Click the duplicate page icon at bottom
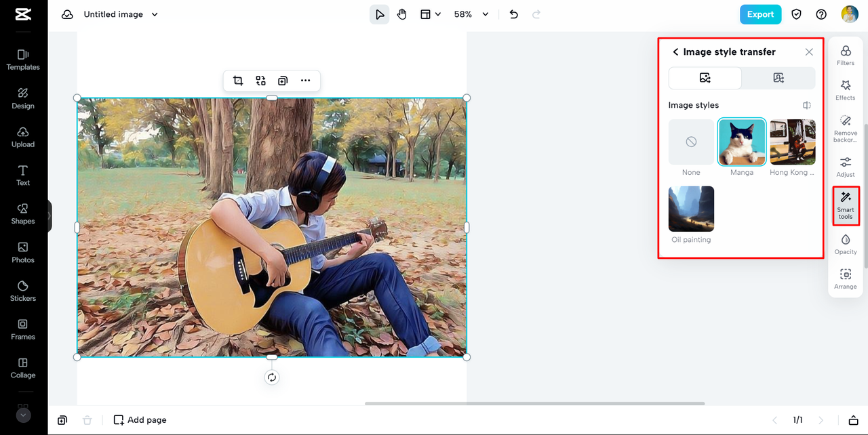The image size is (868, 435). pos(62,420)
